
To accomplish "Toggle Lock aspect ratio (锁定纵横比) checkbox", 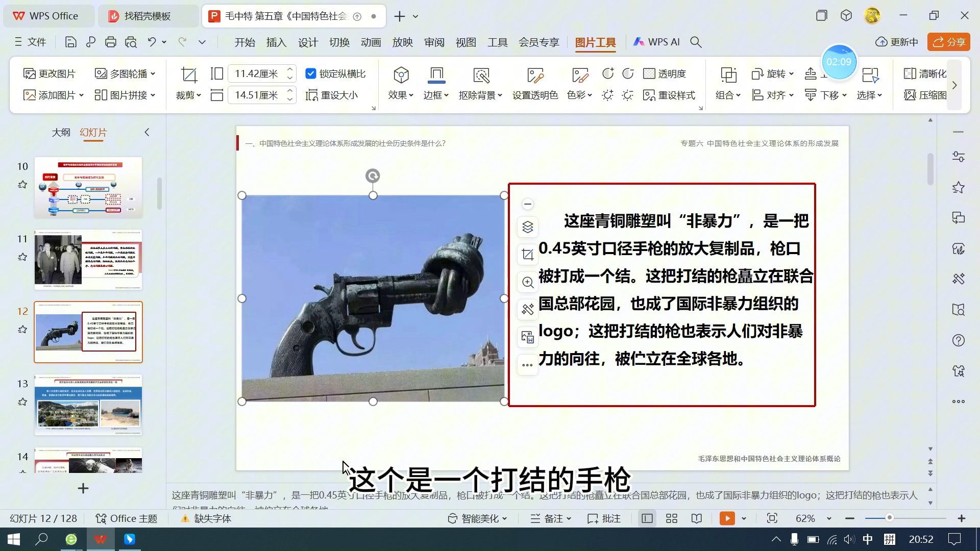I will coord(310,73).
